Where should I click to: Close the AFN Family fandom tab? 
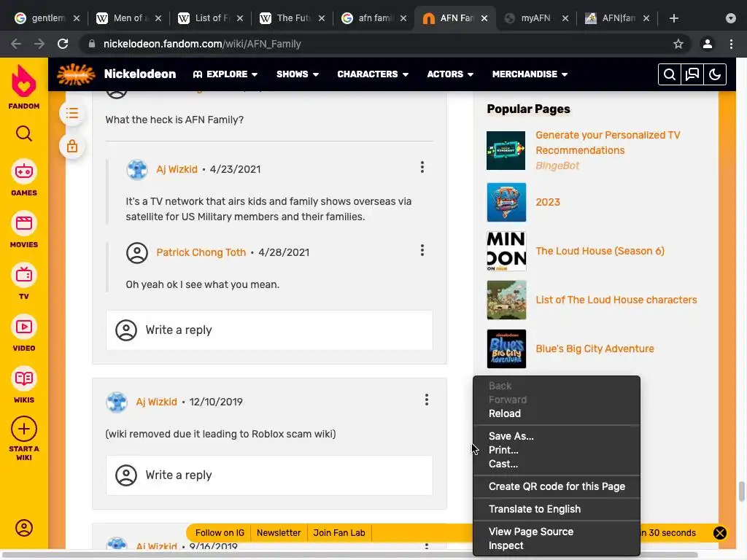coord(484,18)
